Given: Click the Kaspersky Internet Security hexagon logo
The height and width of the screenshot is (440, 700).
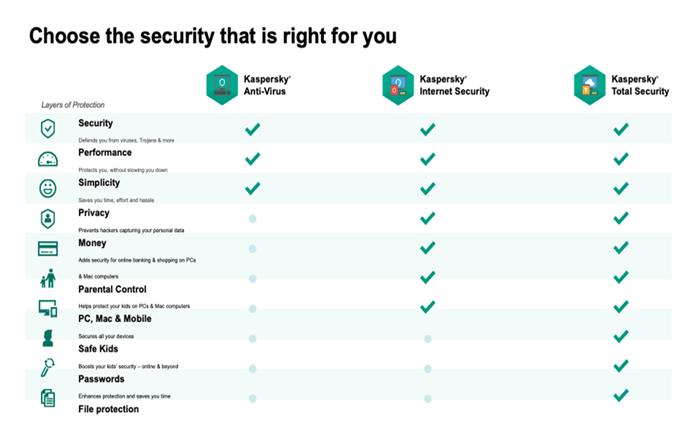Looking at the screenshot, I should pos(398,85).
